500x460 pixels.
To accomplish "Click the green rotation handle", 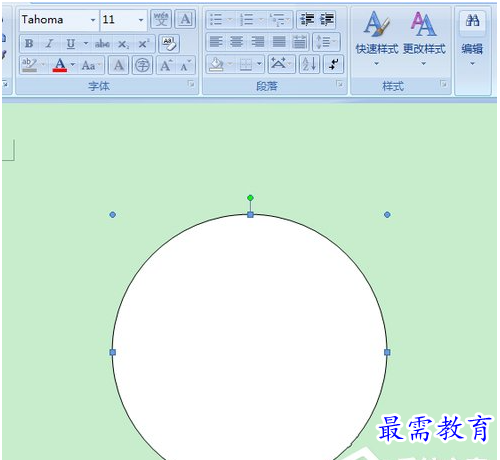I will 250,198.
